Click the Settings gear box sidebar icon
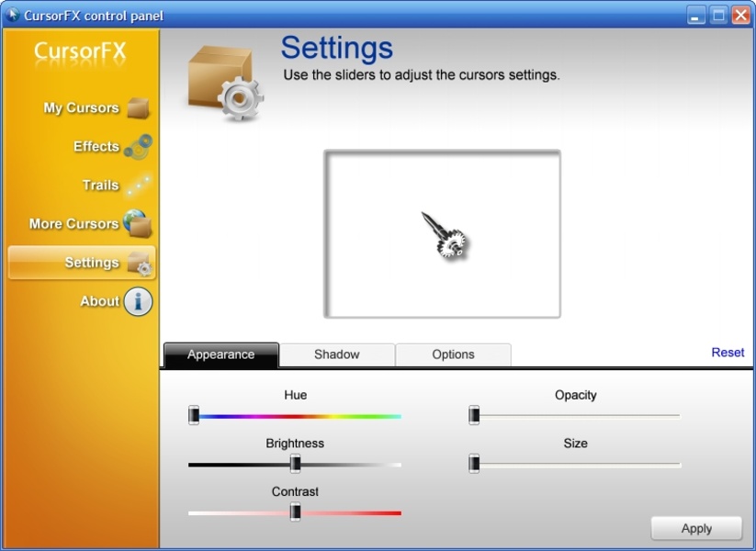Image resolution: width=756 pixels, height=551 pixels. 140,264
